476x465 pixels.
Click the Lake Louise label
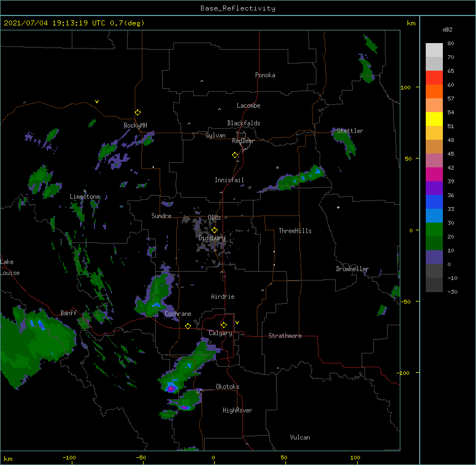coord(10,267)
